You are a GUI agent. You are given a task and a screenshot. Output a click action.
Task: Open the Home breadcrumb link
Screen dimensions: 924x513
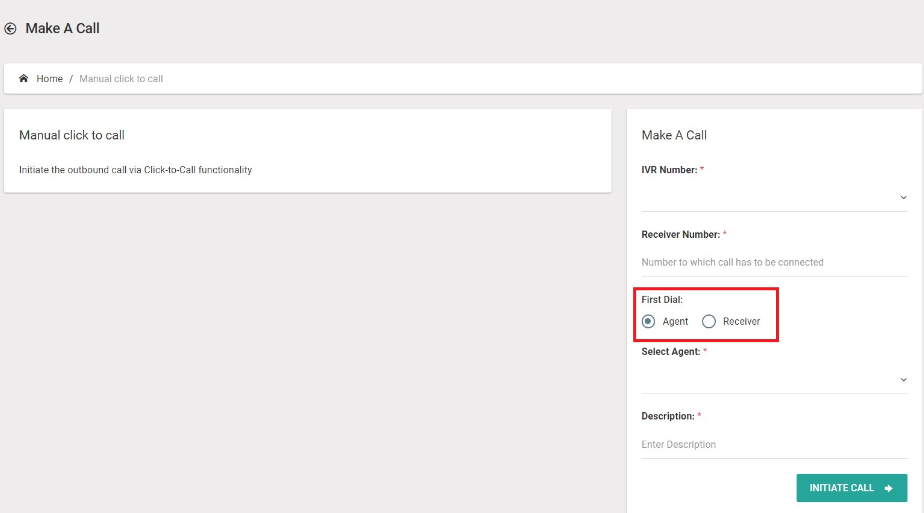[50, 78]
